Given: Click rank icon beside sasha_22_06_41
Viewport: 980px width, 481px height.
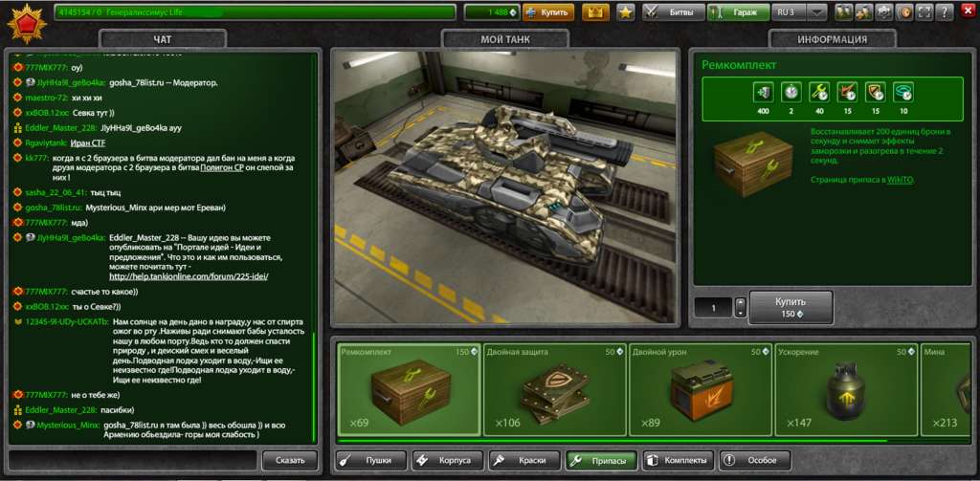Looking at the screenshot, I should tap(17, 192).
